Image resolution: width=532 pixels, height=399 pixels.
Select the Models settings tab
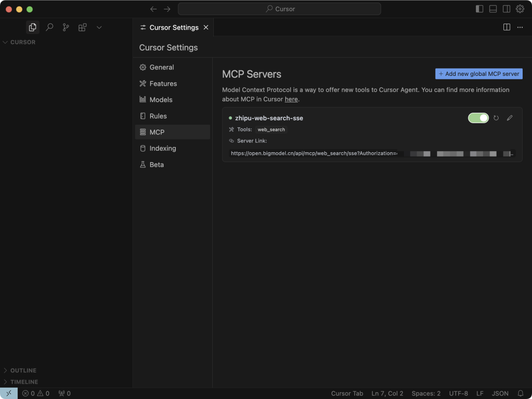pyautogui.click(x=161, y=100)
